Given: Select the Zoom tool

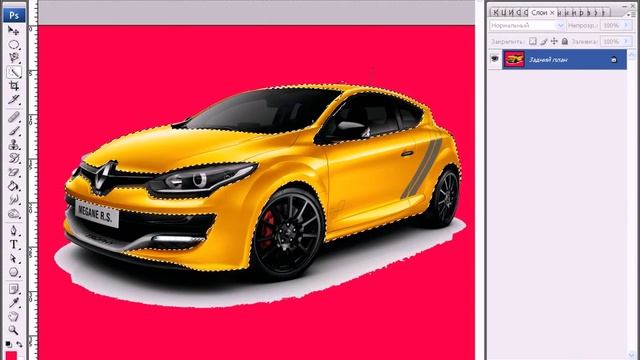Looking at the screenshot, I should coord(13,330).
